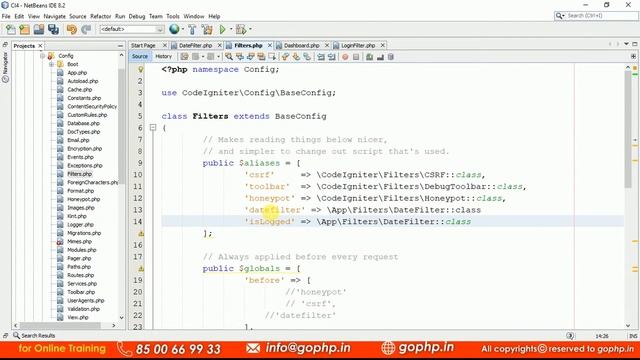Open the Run Project dropdown arrow
Screen dimensions: 640x360
(x=231, y=29)
